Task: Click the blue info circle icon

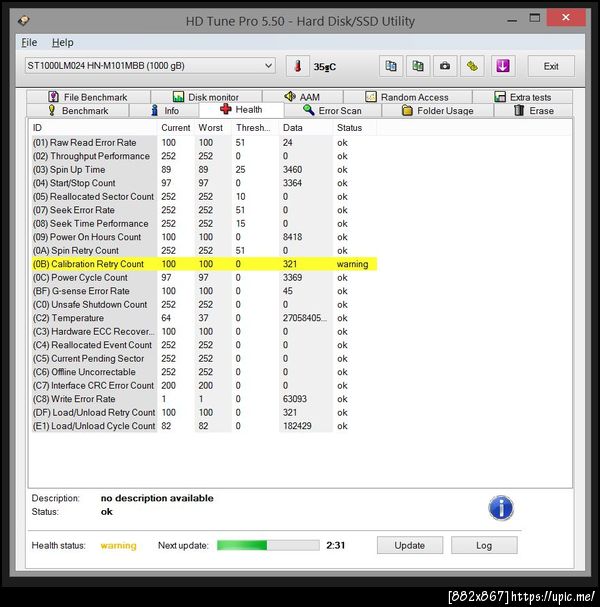Action: tap(501, 508)
